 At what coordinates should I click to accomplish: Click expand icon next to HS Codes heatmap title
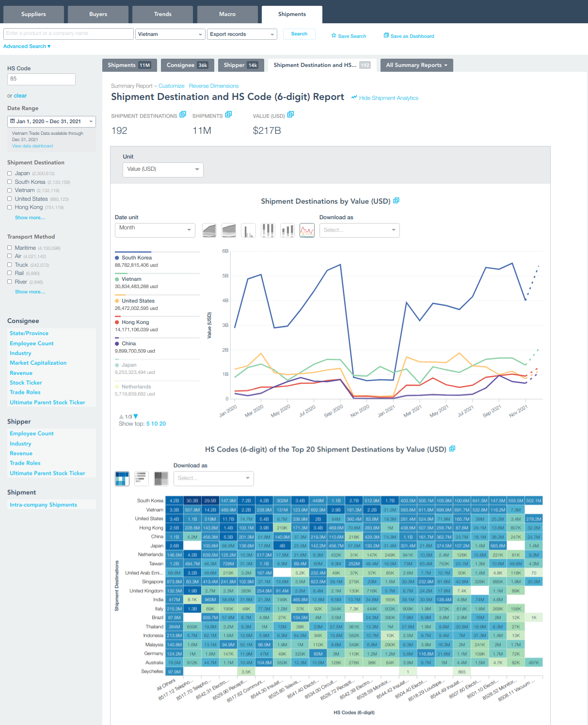452,449
